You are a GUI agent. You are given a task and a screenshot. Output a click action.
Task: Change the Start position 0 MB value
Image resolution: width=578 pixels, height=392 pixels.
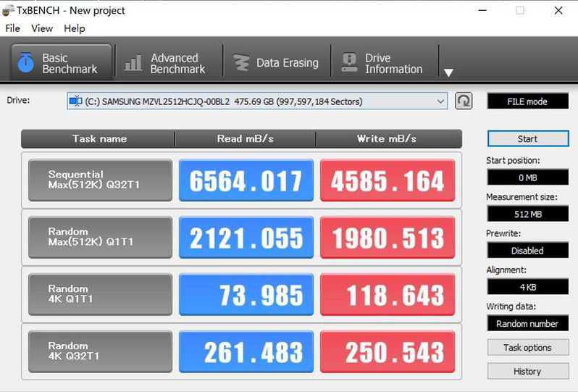[x=527, y=178]
